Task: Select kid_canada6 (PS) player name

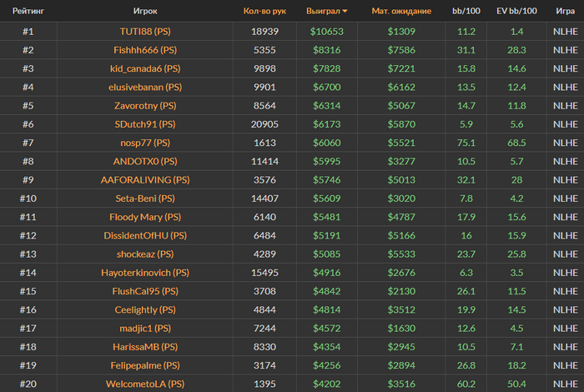Action: 145,68
